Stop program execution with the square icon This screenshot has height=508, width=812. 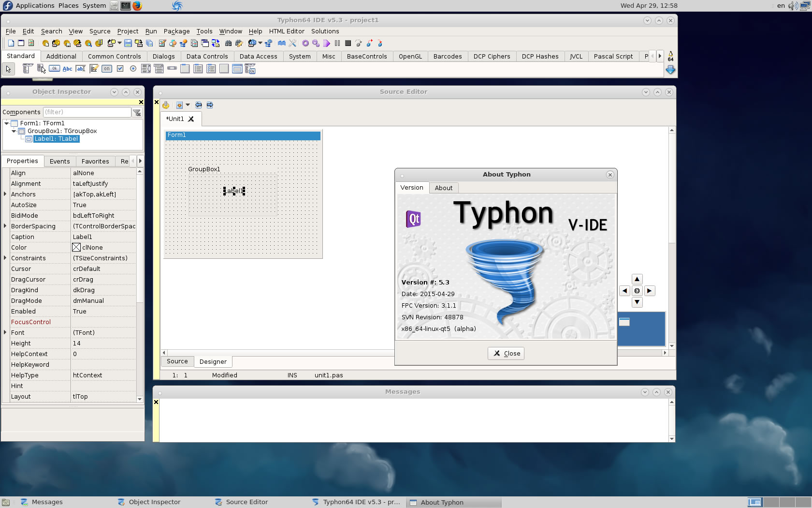click(x=348, y=43)
